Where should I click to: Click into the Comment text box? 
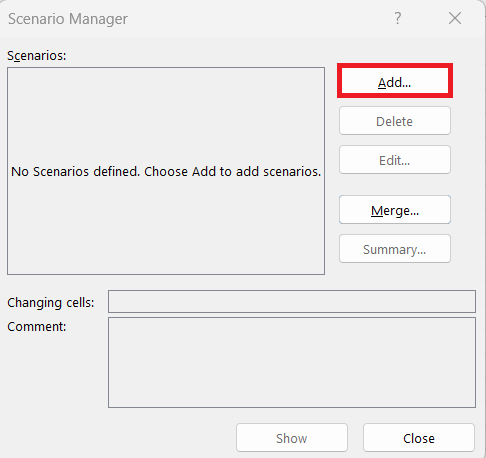292,362
